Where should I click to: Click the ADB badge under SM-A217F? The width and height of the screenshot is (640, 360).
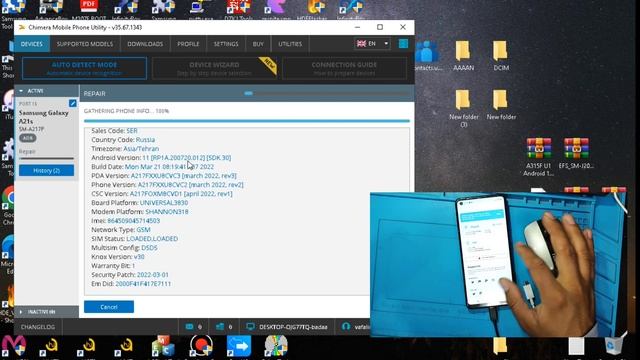[28, 138]
